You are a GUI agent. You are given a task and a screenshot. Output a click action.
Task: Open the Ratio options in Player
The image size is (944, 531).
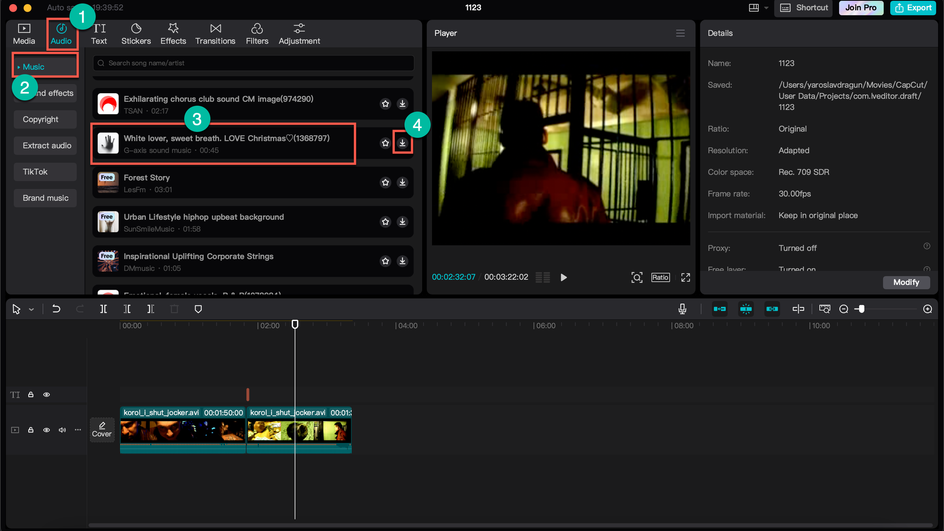(x=660, y=278)
